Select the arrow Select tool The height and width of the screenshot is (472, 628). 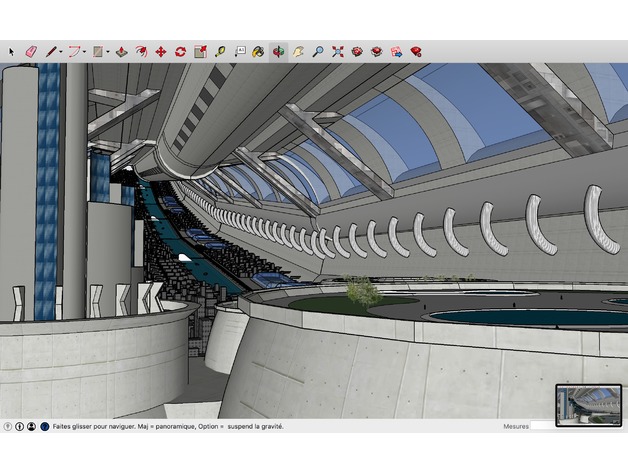[x=11, y=52]
